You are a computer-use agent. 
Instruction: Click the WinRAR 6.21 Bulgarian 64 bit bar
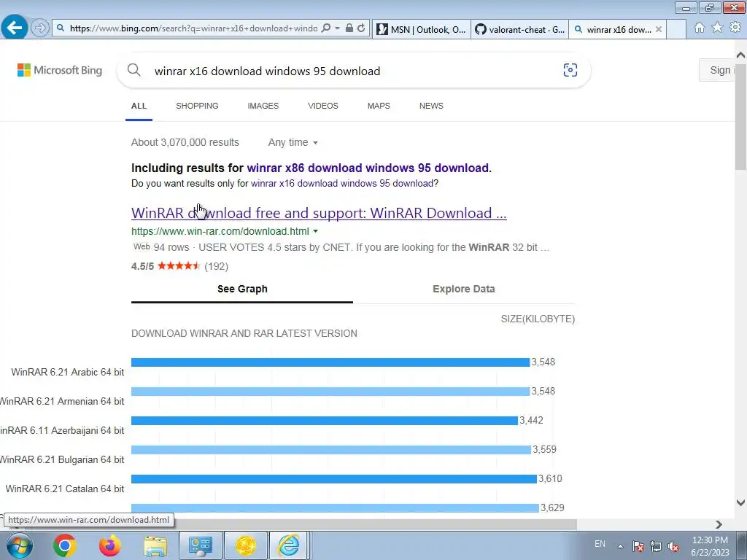331,449
